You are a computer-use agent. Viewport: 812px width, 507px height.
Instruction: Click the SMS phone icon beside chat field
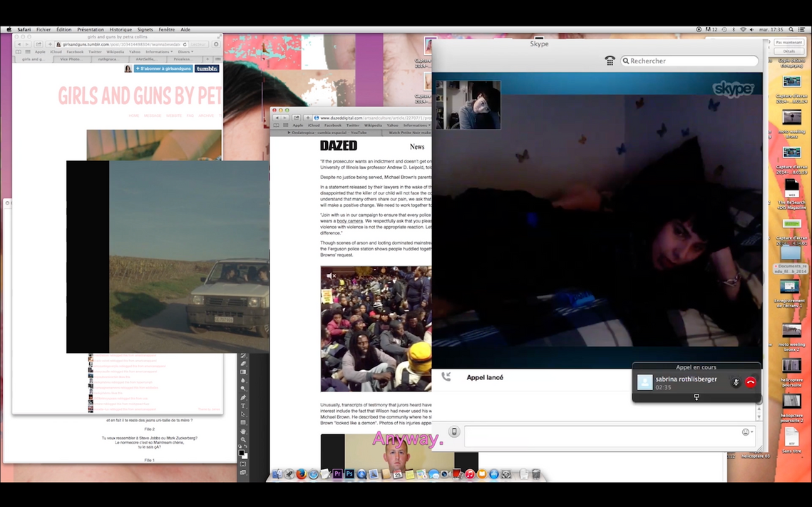(x=454, y=431)
